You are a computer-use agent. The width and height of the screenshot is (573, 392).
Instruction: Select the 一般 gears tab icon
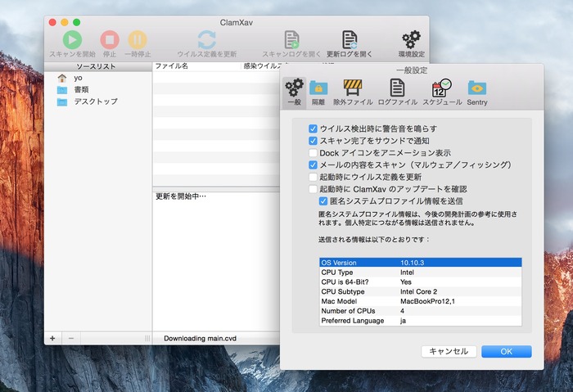(294, 88)
